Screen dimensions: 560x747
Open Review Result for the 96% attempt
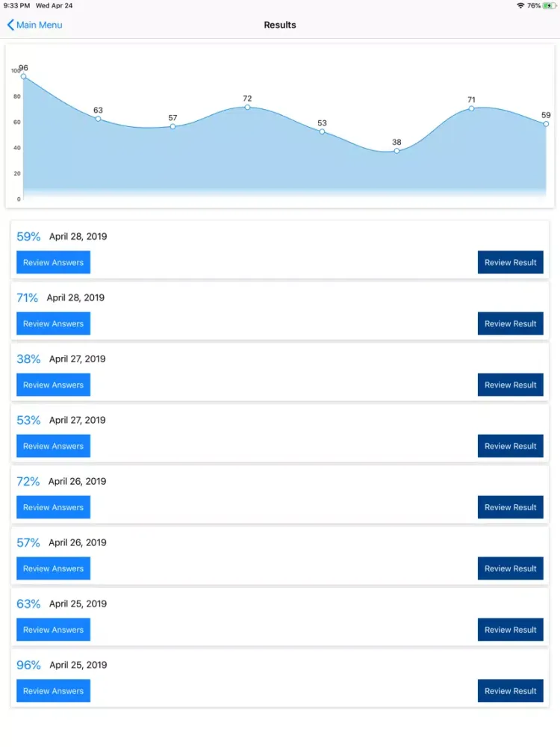tap(510, 691)
